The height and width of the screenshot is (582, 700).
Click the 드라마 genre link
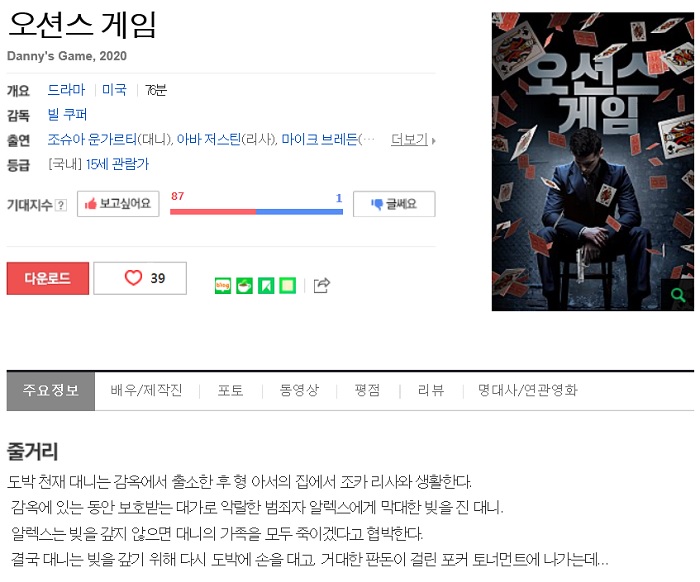click(66, 90)
